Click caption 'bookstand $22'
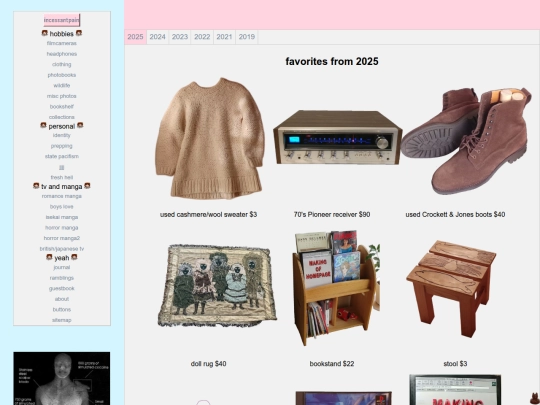The width and height of the screenshot is (540, 405). (x=332, y=364)
